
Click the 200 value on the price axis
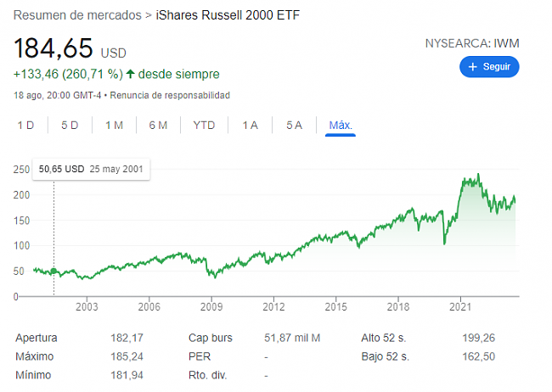click(21, 195)
